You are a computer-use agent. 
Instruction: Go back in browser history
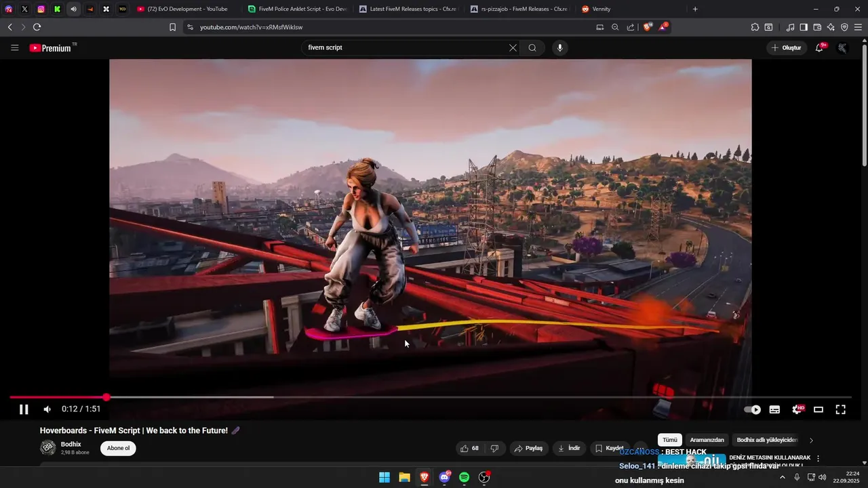coord(9,27)
